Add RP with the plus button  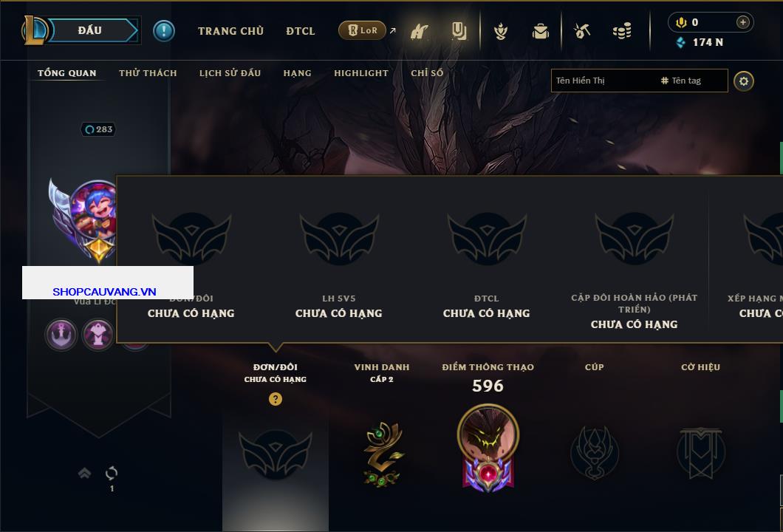click(743, 22)
